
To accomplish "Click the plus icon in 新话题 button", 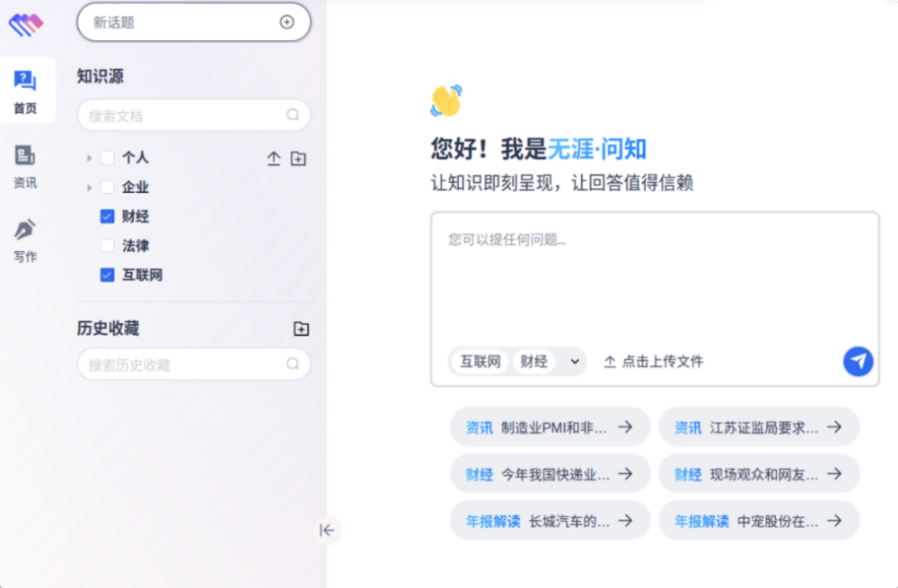I will (287, 22).
